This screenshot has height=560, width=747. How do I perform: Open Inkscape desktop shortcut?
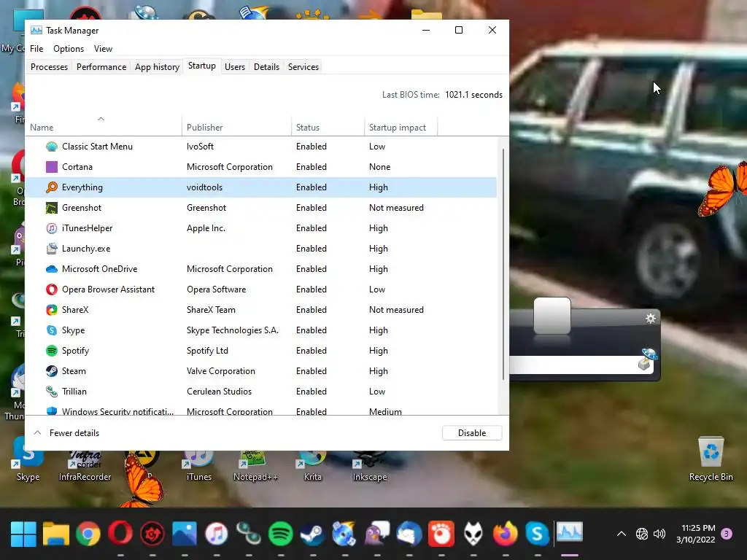[x=370, y=467]
